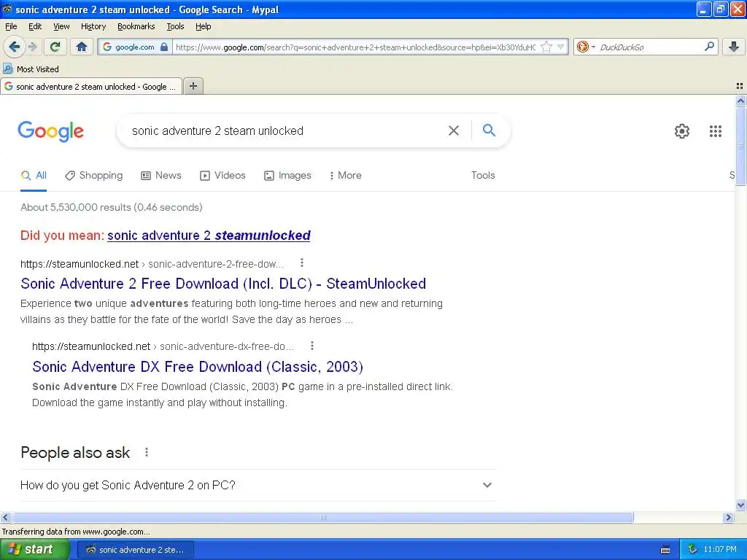Switch to the All results tab
Image resolution: width=747 pixels, height=560 pixels.
coord(34,175)
